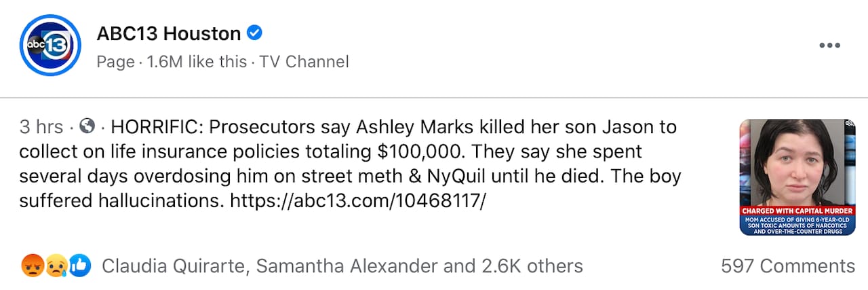Click the globe public audience icon
Viewport: 868px width, 290px height.
click(87, 126)
